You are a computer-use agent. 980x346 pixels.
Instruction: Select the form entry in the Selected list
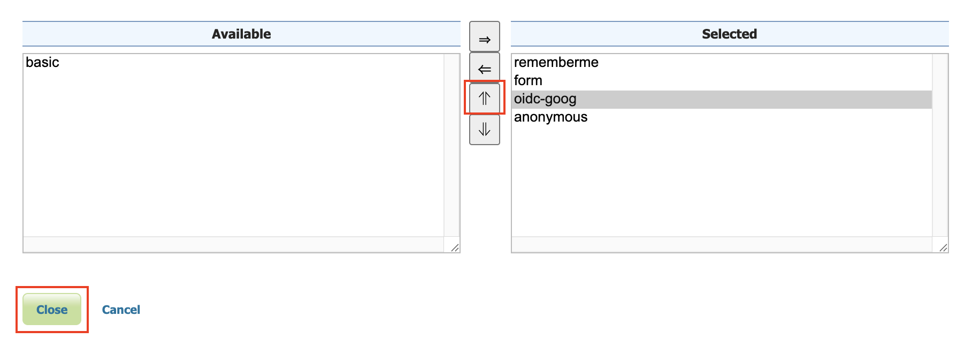tap(527, 80)
